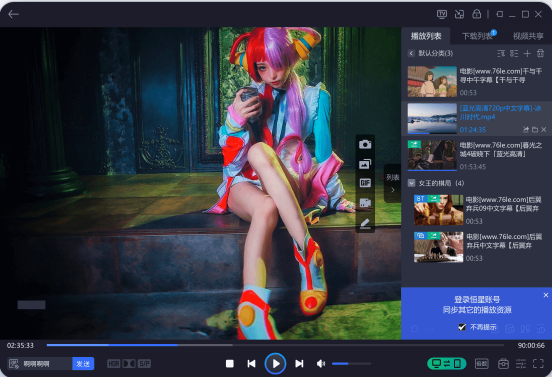Collapse the playlist with the 列表 arrow

click(393, 184)
